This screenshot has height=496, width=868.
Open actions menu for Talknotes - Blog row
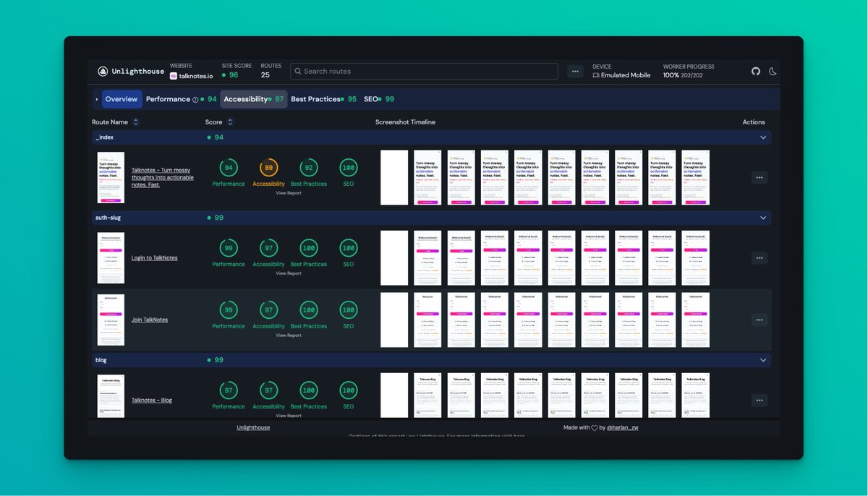759,400
